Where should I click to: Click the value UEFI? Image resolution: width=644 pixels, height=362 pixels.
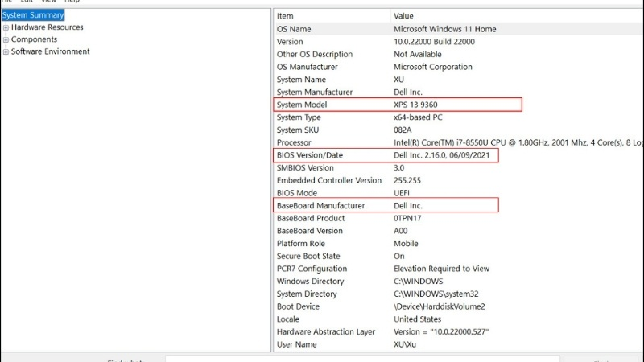402,193
